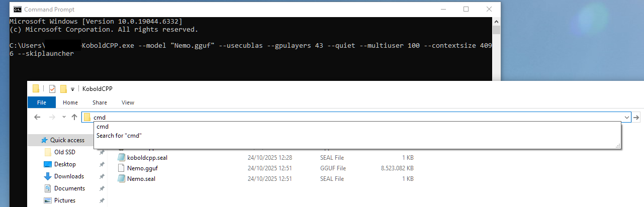This screenshot has width=644, height=207.
Task: Click the Go To arrow beside address bar
Action: 637,117
